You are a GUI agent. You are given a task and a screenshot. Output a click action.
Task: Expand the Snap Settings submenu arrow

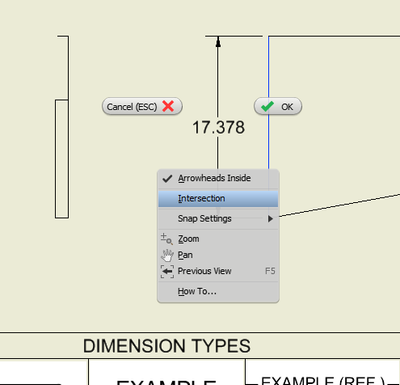pos(270,219)
